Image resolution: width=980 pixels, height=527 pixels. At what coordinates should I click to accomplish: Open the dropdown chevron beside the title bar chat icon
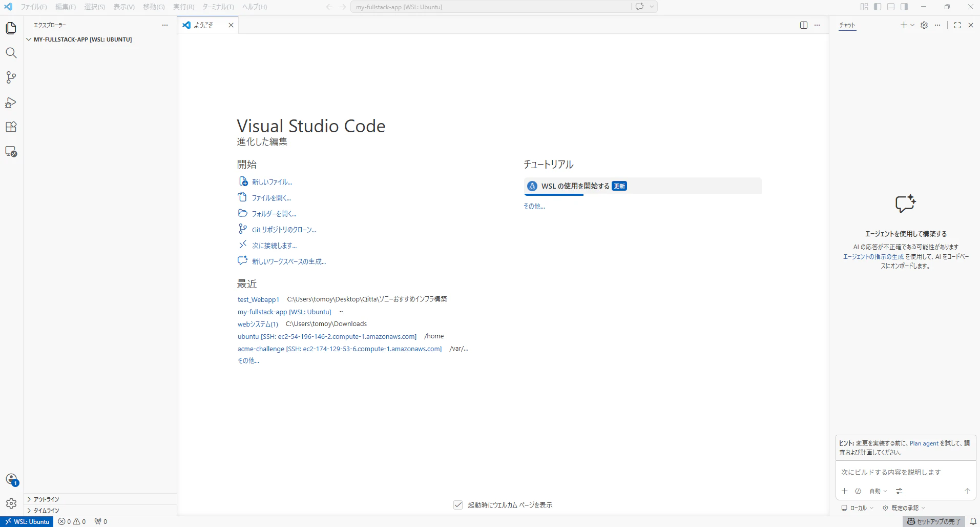tap(652, 7)
